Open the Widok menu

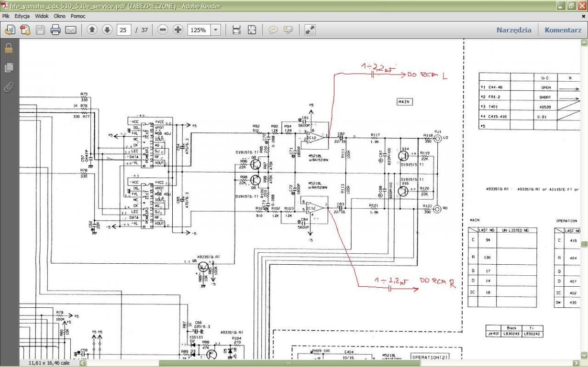click(42, 16)
